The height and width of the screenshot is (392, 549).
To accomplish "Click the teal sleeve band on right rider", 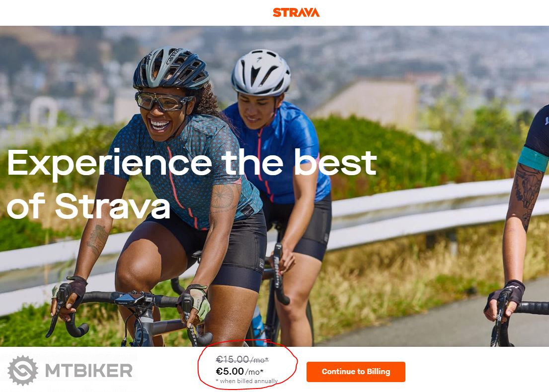I will pos(533,159).
